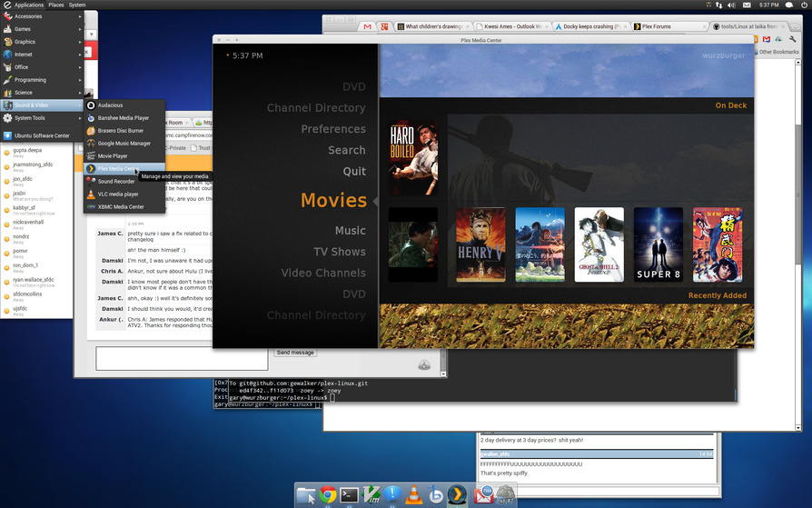
Task: Switch to tools/Linux at laika tab
Action: click(x=748, y=26)
